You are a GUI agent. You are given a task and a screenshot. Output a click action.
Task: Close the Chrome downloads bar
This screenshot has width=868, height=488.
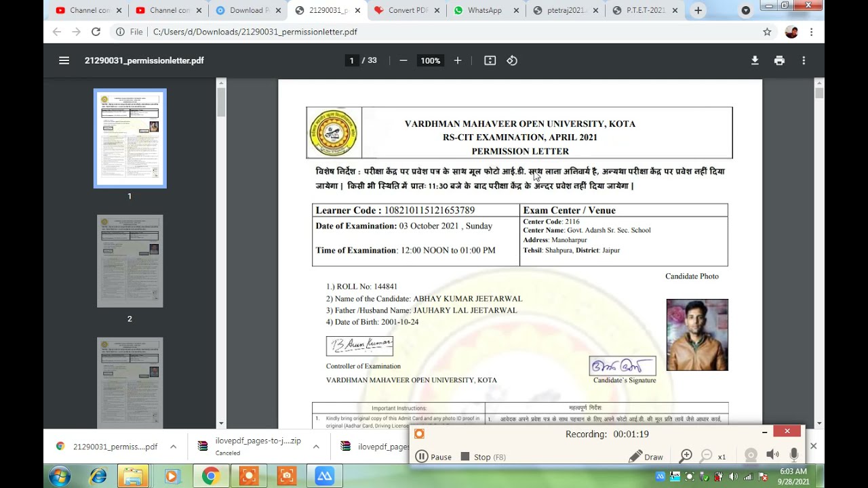[813, 446]
